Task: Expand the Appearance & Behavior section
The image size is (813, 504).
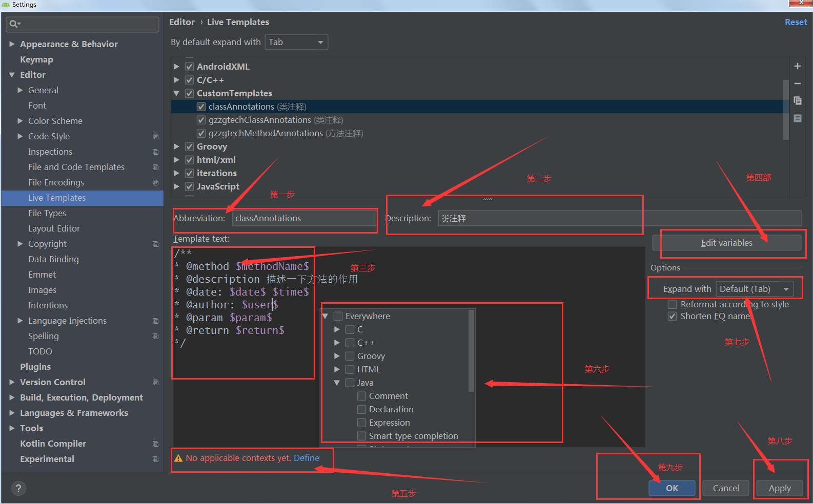Action: (x=12, y=44)
